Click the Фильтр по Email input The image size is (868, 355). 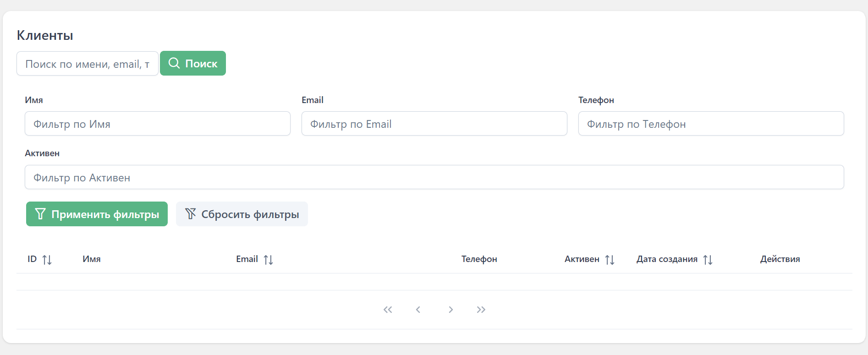[x=434, y=124]
